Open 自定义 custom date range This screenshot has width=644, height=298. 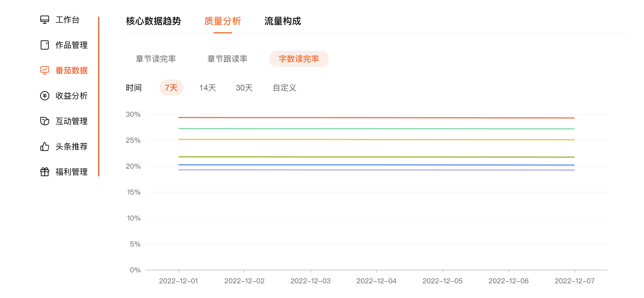(x=284, y=88)
